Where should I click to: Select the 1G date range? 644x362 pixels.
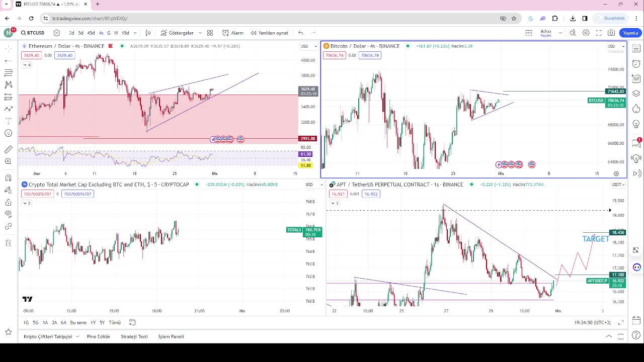pos(26,322)
